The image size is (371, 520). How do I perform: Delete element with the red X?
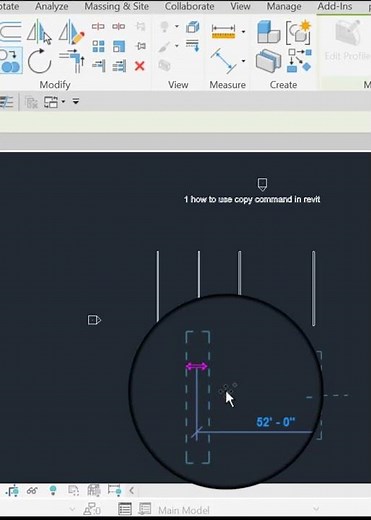click(x=140, y=66)
